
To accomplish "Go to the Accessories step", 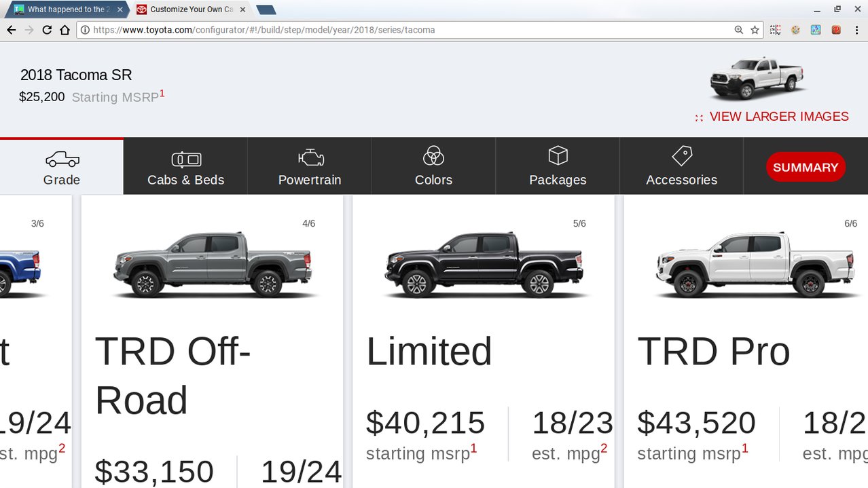I will coord(682,167).
